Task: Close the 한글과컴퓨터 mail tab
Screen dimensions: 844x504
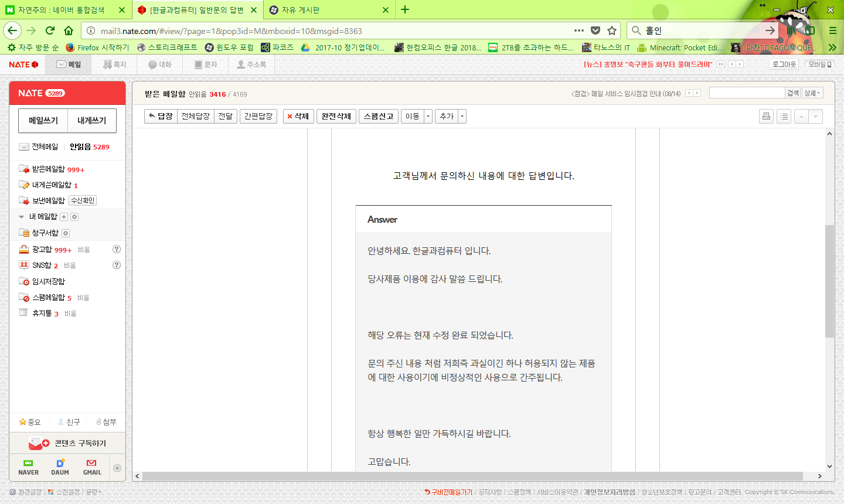Action: point(254,10)
